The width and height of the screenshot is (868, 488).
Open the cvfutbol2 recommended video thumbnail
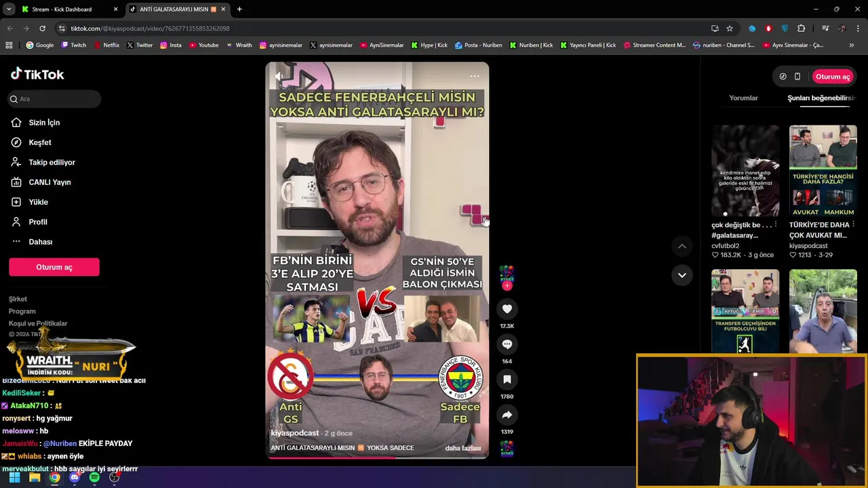pyautogui.click(x=745, y=171)
